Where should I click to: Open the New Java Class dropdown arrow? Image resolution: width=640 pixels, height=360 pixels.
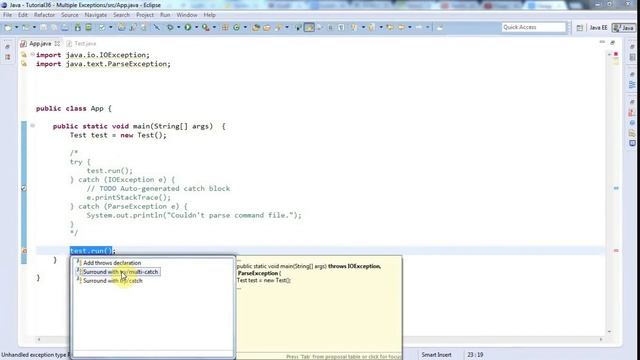pos(245,27)
